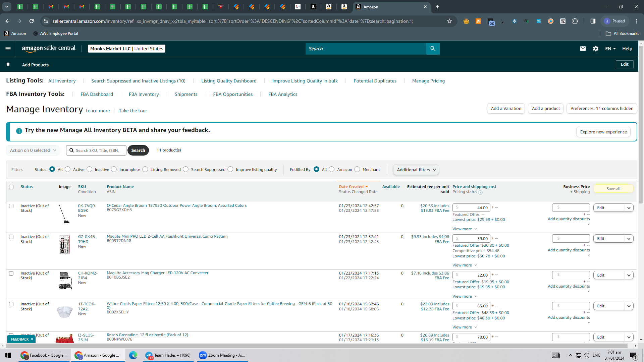Click the magnifier search button in header
The height and width of the screenshot is (362, 644).
[x=433, y=49]
